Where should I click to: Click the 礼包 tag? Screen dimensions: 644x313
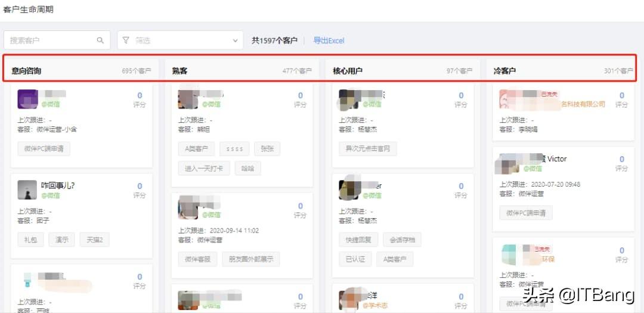coord(30,240)
